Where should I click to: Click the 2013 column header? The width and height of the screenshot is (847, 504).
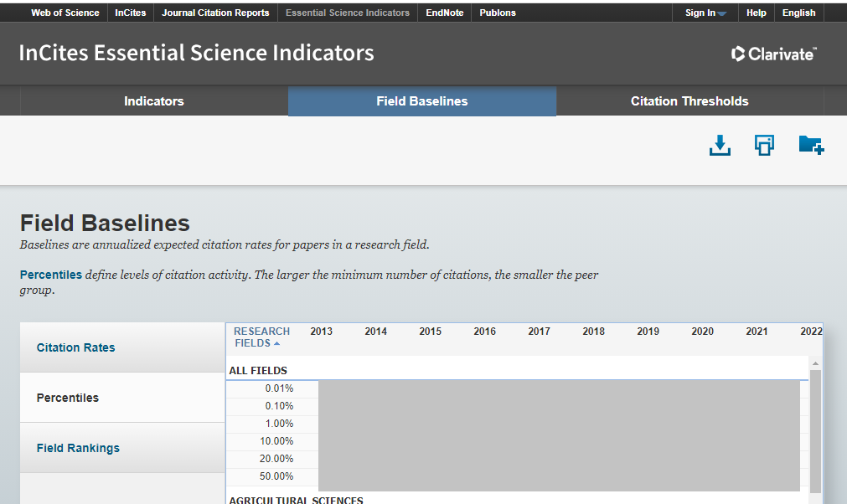pyautogui.click(x=322, y=332)
